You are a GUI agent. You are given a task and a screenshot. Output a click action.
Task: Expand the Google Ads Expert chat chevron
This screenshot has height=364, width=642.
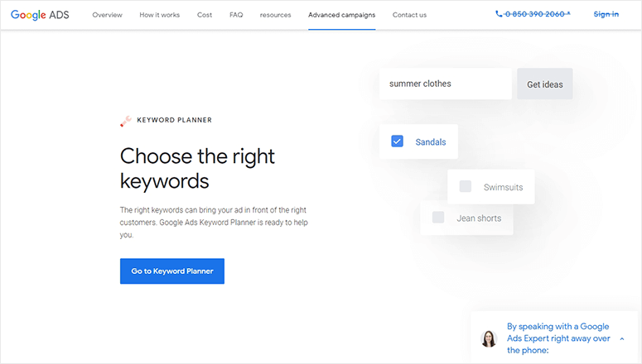click(622, 338)
